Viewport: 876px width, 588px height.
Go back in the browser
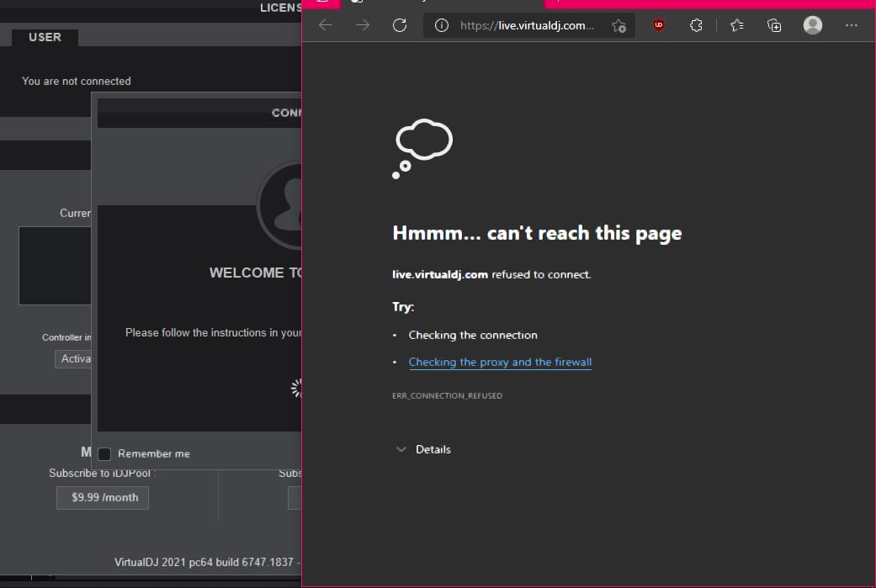click(x=325, y=25)
